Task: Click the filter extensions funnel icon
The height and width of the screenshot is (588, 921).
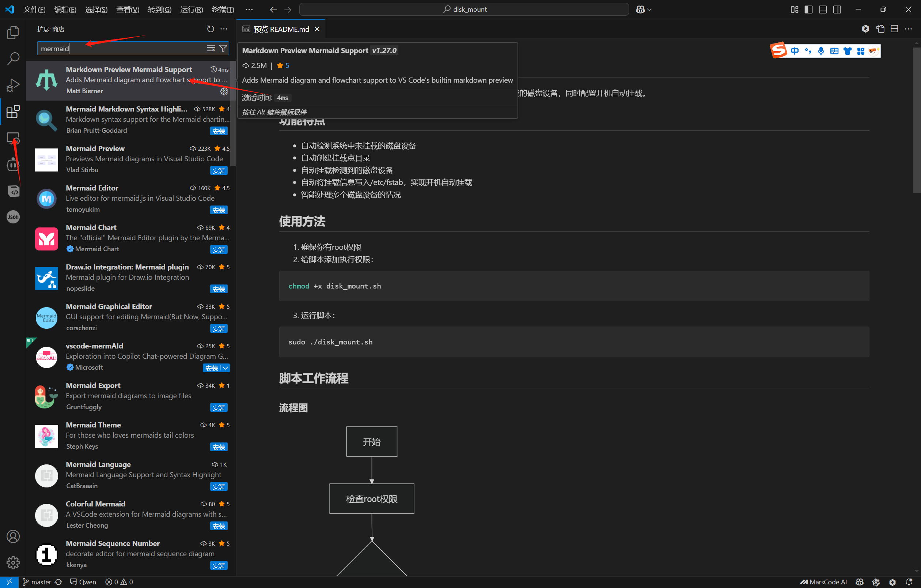Action: click(x=223, y=48)
